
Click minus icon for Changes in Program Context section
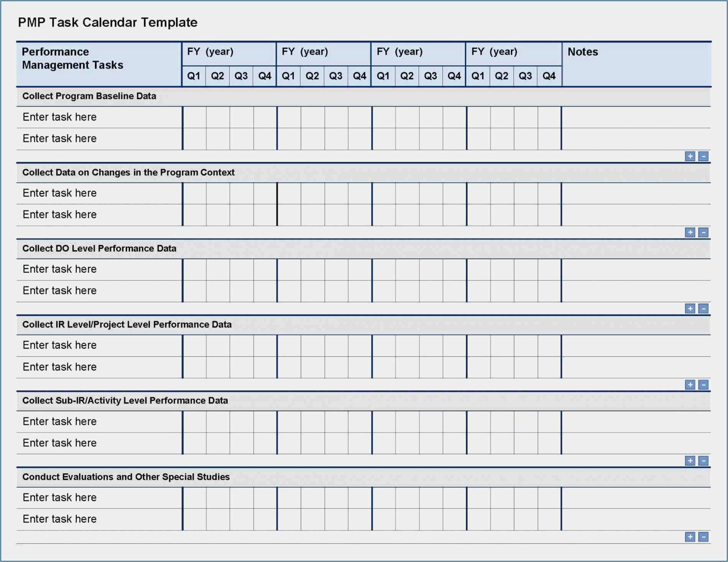pos(703,233)
